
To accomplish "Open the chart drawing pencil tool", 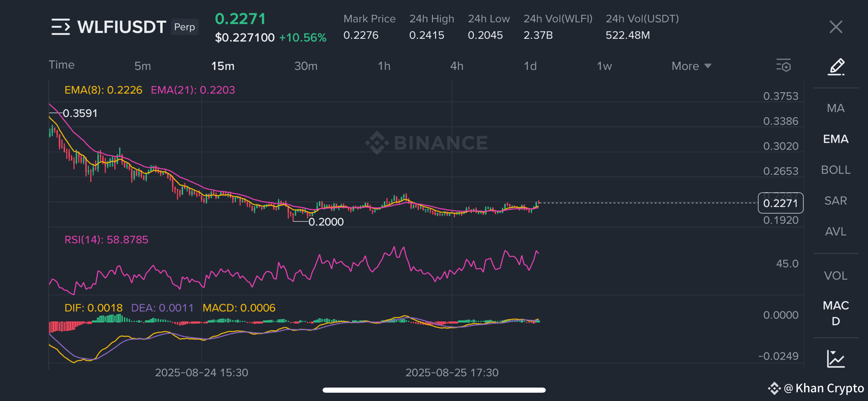I will point(836,67).
